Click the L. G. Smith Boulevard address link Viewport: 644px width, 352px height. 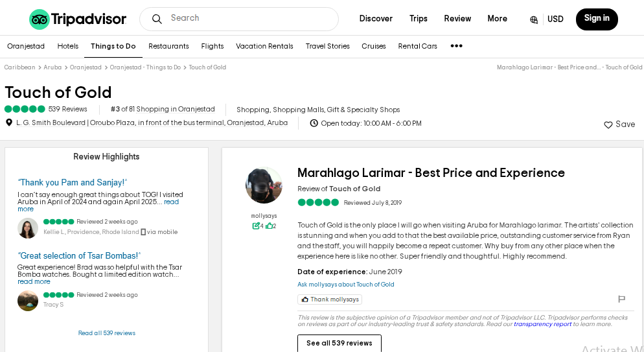pyautogui.click(x=152, y=123)
